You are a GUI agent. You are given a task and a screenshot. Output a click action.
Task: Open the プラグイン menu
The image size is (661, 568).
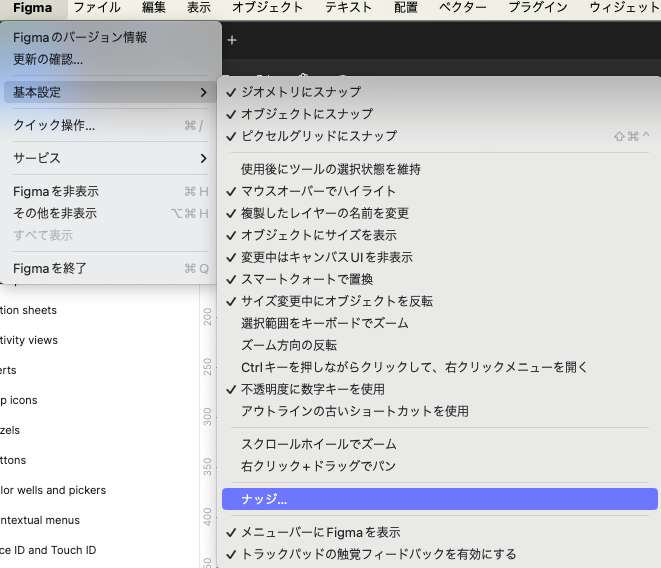(538, 8)
